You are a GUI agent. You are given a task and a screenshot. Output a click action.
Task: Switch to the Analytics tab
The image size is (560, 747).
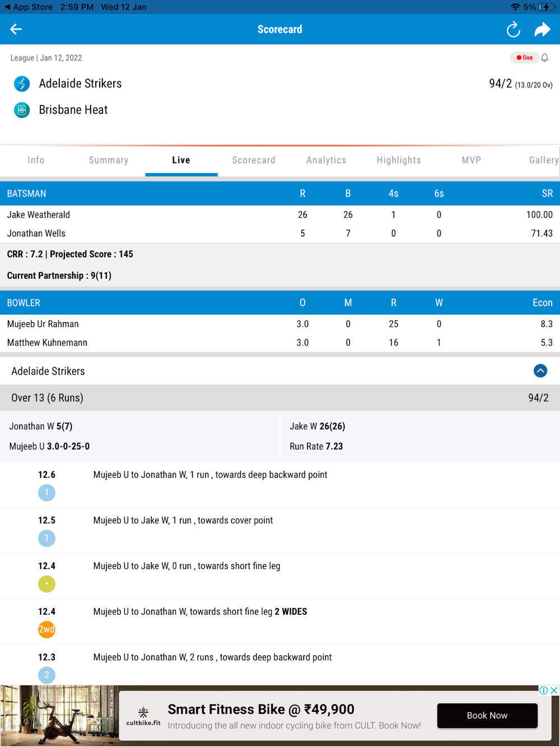326,160
